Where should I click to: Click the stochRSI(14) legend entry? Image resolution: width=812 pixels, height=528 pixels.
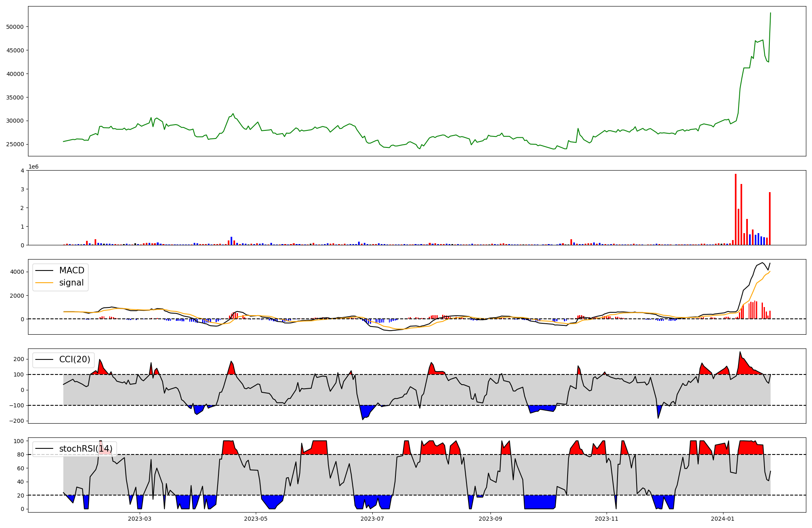tap(86, 448)
